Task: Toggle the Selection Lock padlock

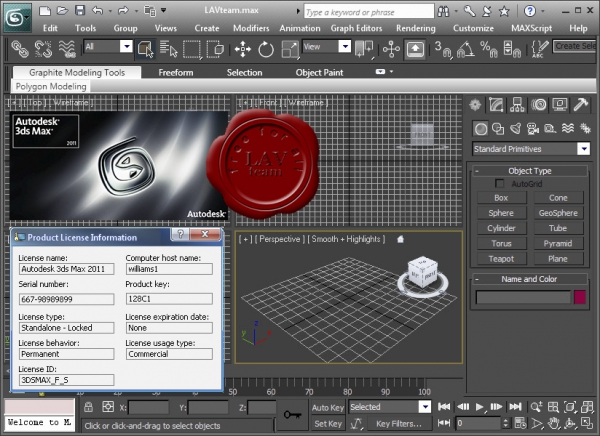Action: tap(88, 407)
